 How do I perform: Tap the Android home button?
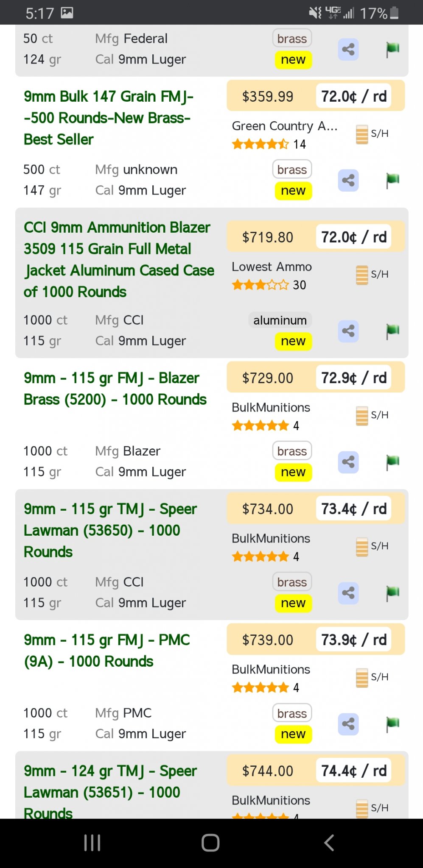pyautogui.click(x=210, y=843)
